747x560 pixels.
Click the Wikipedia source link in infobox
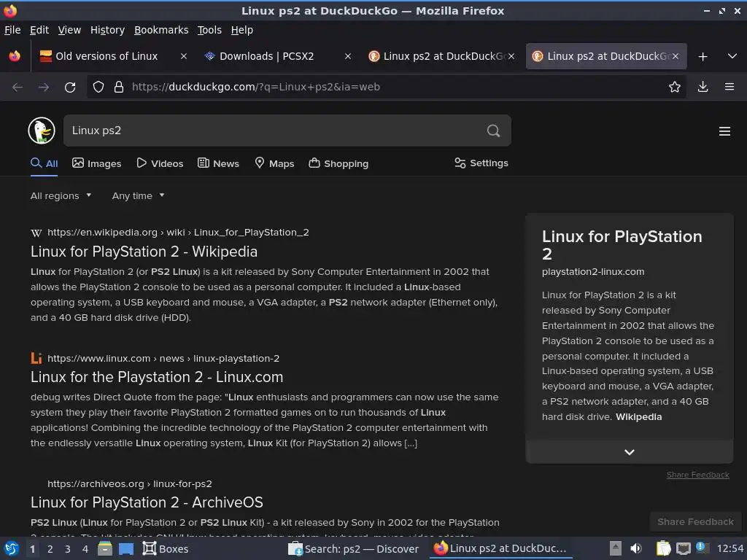638,416
